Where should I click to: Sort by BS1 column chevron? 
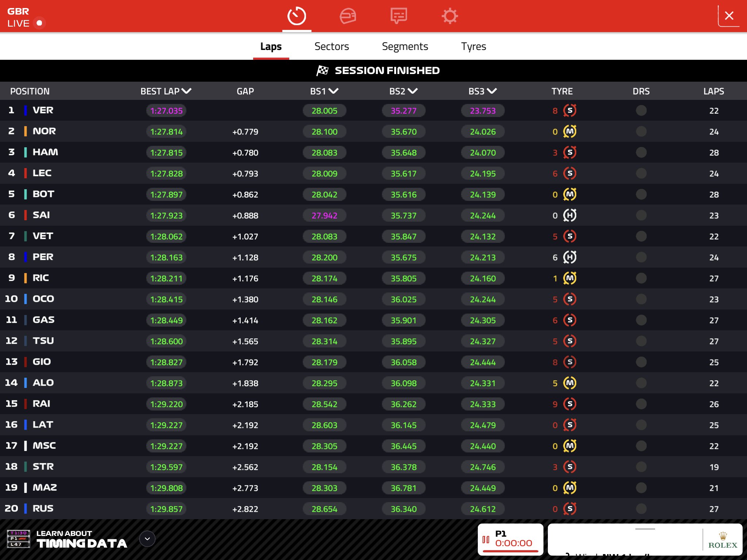(x=333, y=91)
